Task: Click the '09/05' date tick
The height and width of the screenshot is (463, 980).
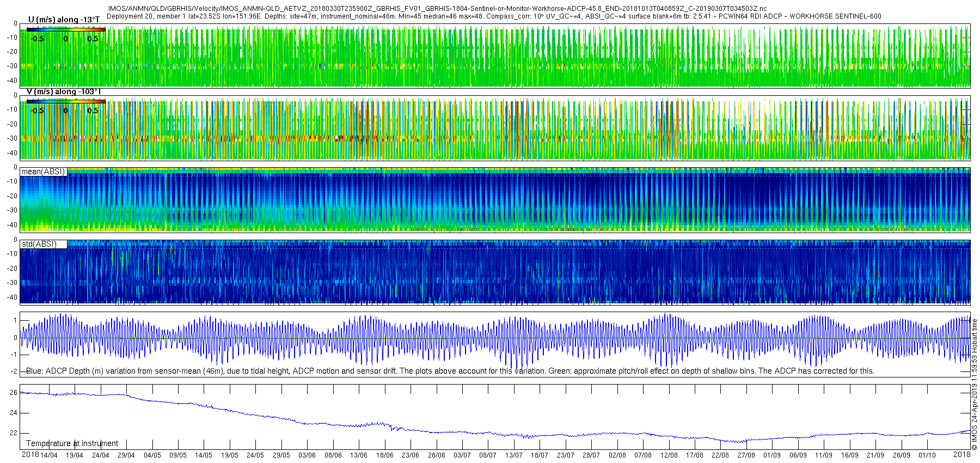Action: [x=178, y=455]
